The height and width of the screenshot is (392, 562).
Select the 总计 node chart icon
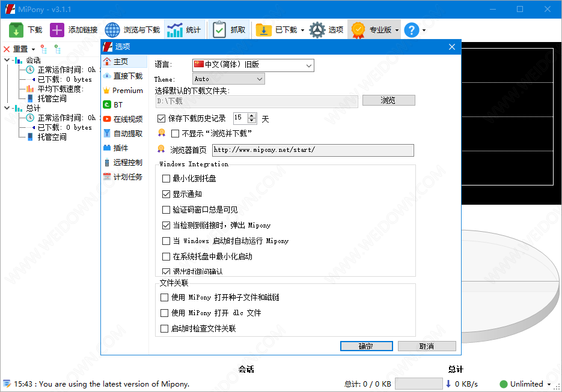pos(19,108)
